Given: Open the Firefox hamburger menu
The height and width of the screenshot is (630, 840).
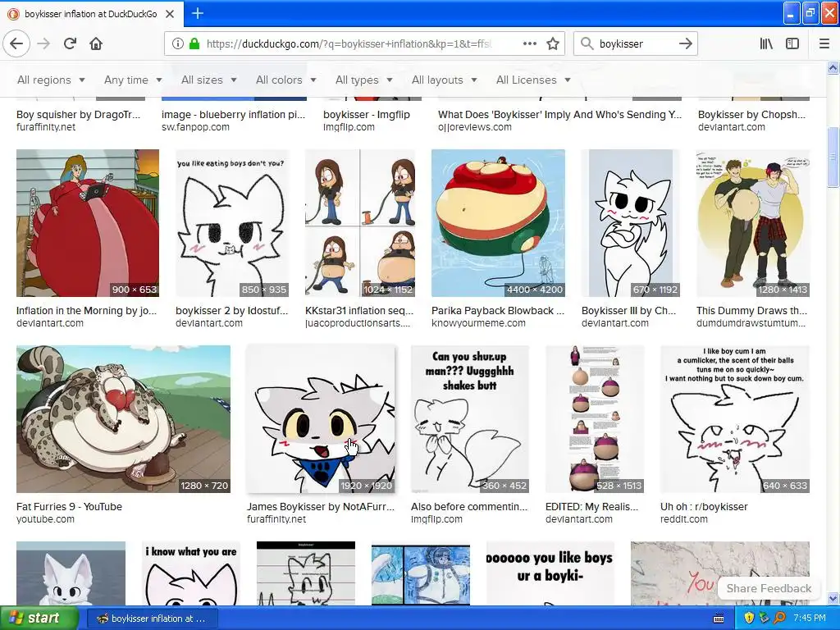Looking at the screenshot, I should pyautogui.click(x=824, y=43).
